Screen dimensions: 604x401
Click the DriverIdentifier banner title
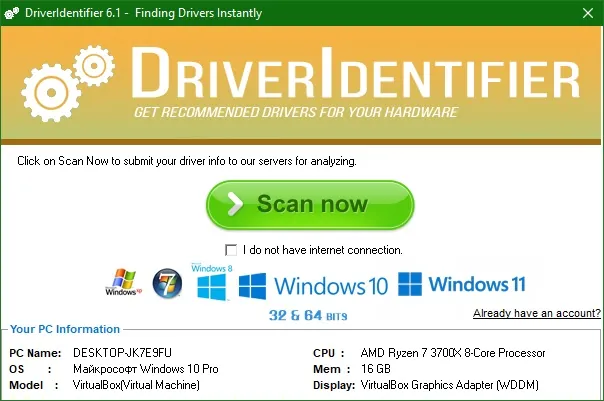(355, 72)
